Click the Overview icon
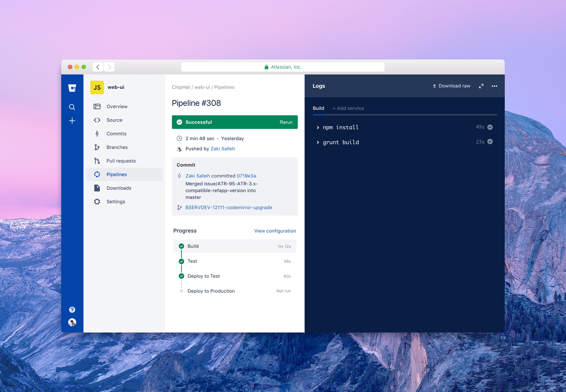The width and height of the screenshot is (566, 392). point(97,106)
